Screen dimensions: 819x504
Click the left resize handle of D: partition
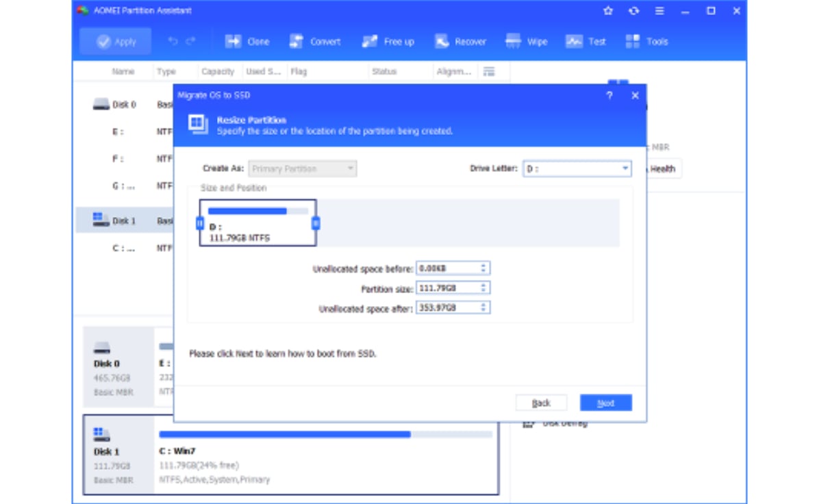(x=199, y=223)
